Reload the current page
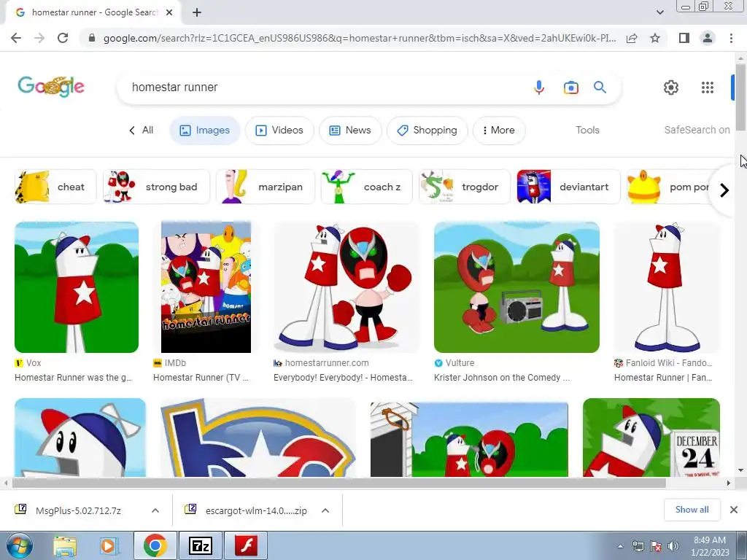The height and width of the screenshot is (560, 747). pyautogui.click(x=63, y=38)
